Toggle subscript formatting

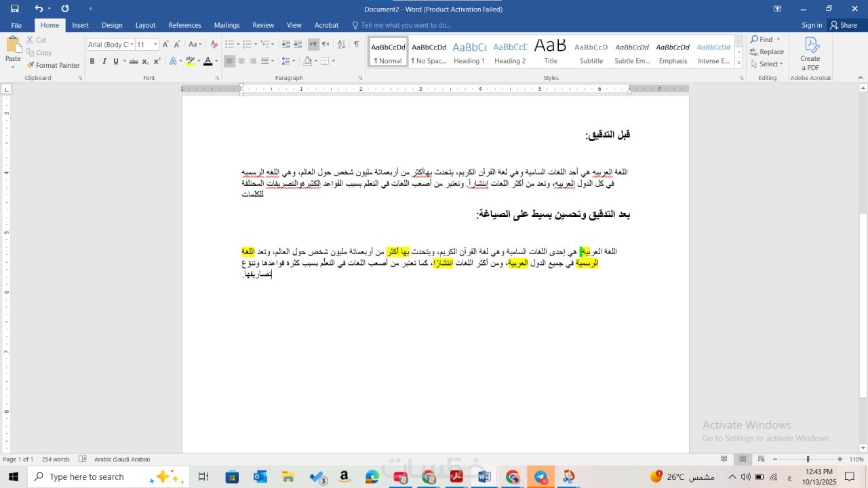[145, 61]
